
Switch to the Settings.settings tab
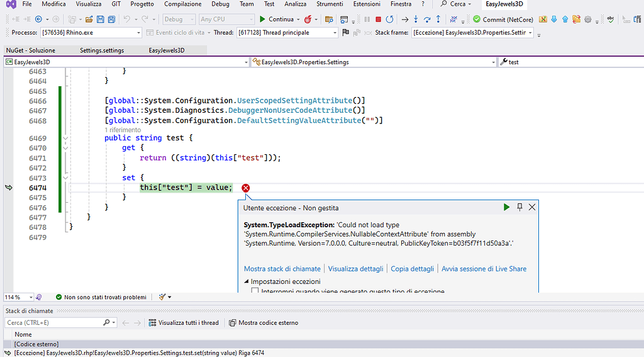coord(102,50)
